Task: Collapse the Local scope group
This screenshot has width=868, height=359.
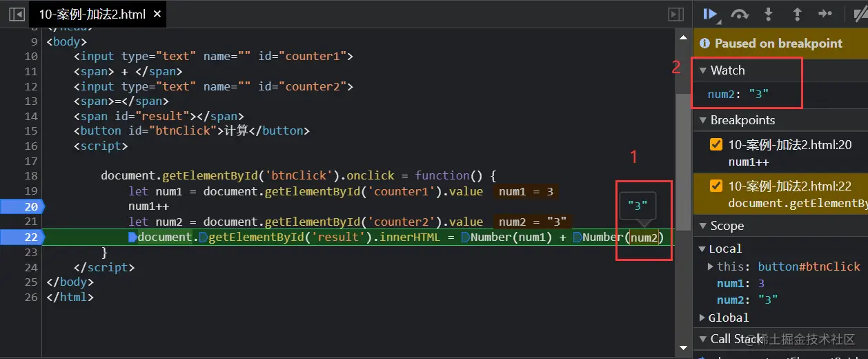Action: 702,249
